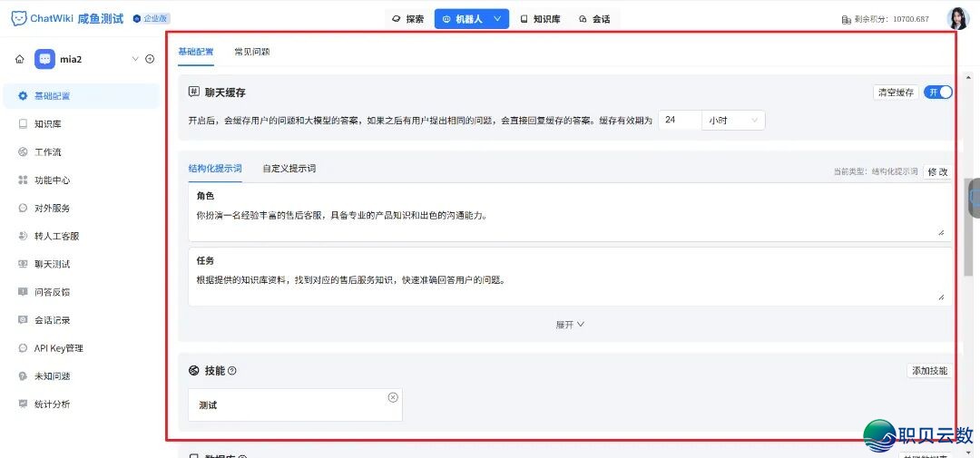Click the 角色 prompt text area

(x=570, y=212)
